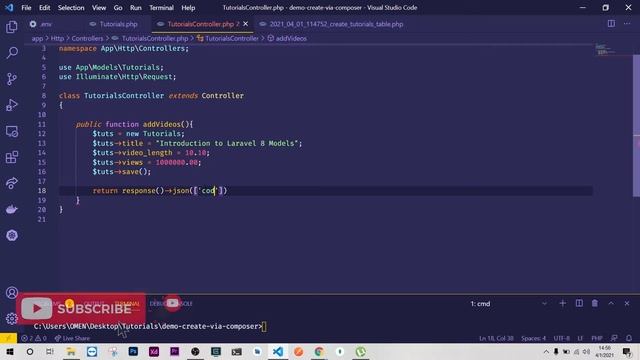Close the TutorialsController.php tab
This screenshot has height=360, width=640.
coord(245,24)
